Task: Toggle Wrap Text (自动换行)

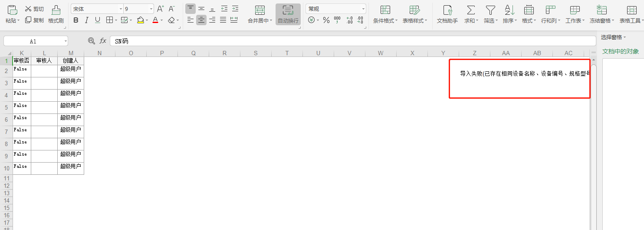Action: coord(288,10)
